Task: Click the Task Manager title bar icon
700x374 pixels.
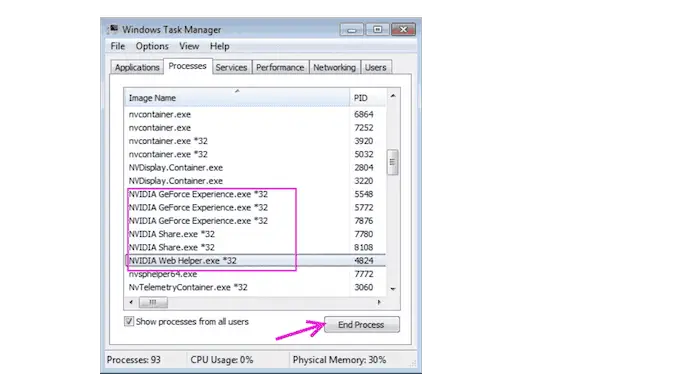Action: (x=113, y=29)
